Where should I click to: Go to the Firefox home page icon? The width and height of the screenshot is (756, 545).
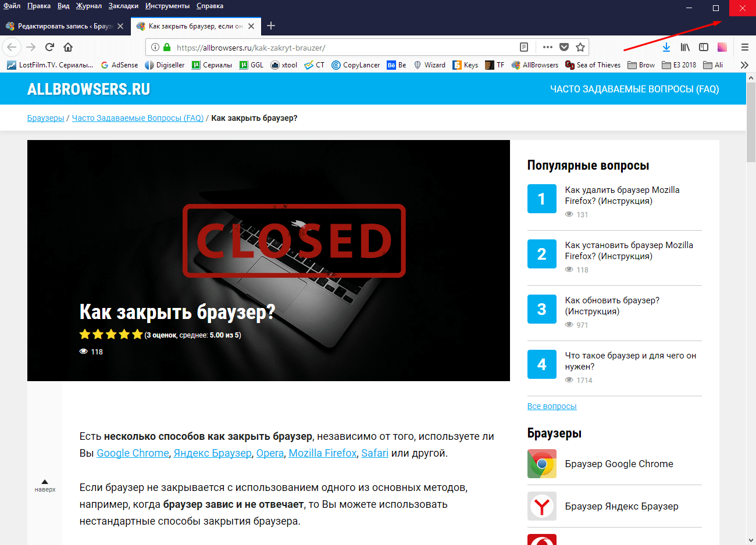[x=68, y=47]
